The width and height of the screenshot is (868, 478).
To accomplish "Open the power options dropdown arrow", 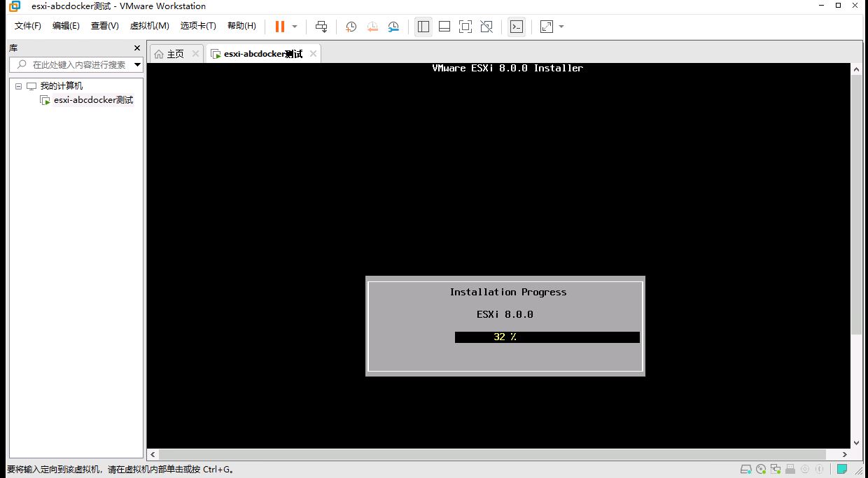I will pos(295,27).
